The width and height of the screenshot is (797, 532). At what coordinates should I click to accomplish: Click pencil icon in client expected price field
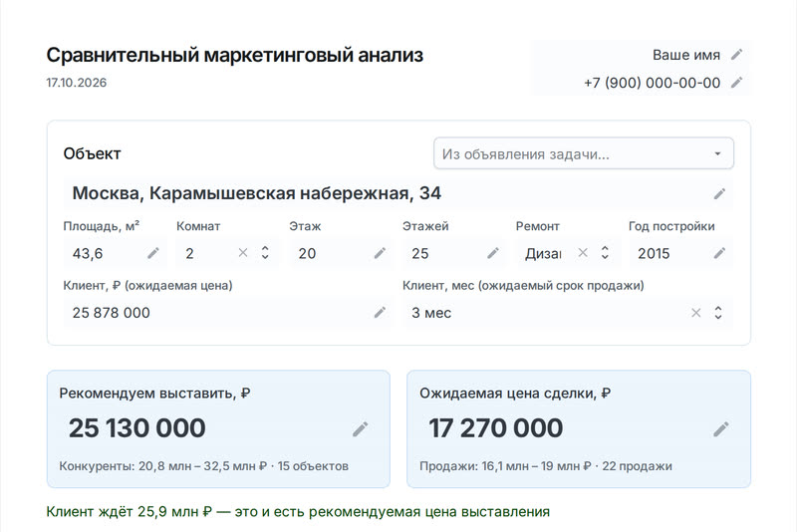[380, 313]
